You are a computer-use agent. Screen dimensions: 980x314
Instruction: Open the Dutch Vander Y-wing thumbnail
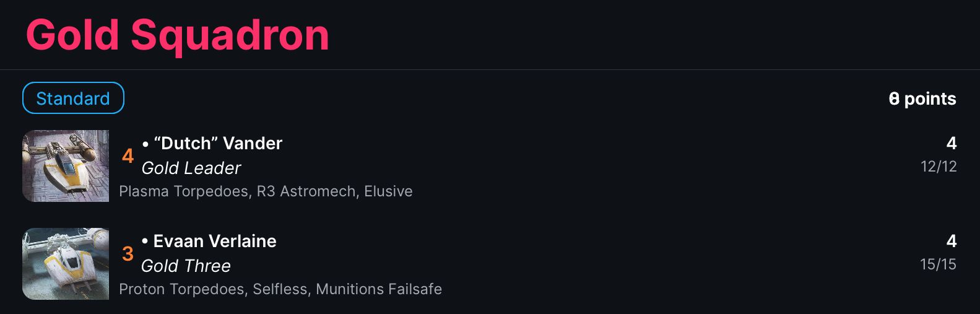[66, 166]
